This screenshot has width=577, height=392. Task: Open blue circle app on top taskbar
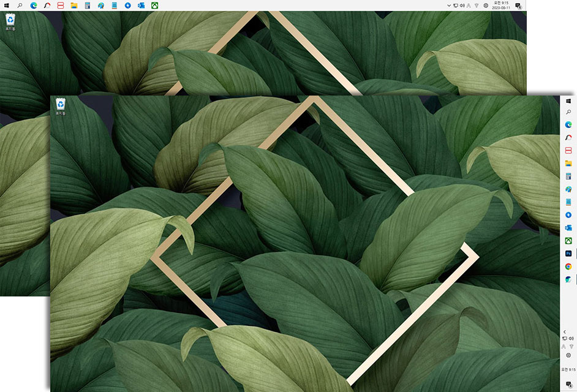coord(127,6)
